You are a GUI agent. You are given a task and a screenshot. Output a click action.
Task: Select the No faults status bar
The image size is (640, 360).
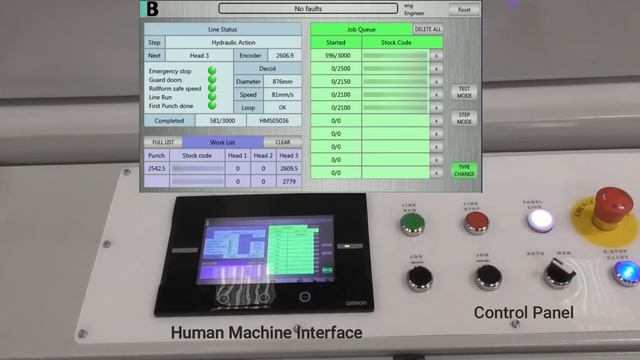[x=308, y=9]
